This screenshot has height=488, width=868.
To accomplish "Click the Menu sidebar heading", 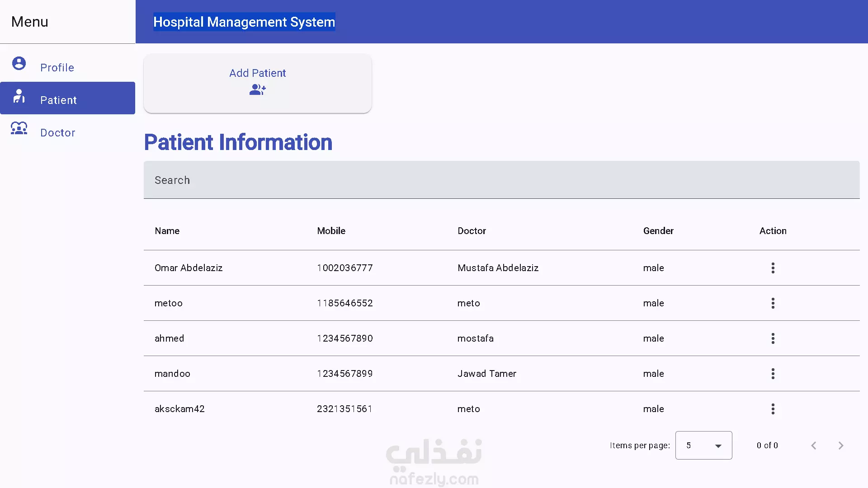I will coord(30,22).
